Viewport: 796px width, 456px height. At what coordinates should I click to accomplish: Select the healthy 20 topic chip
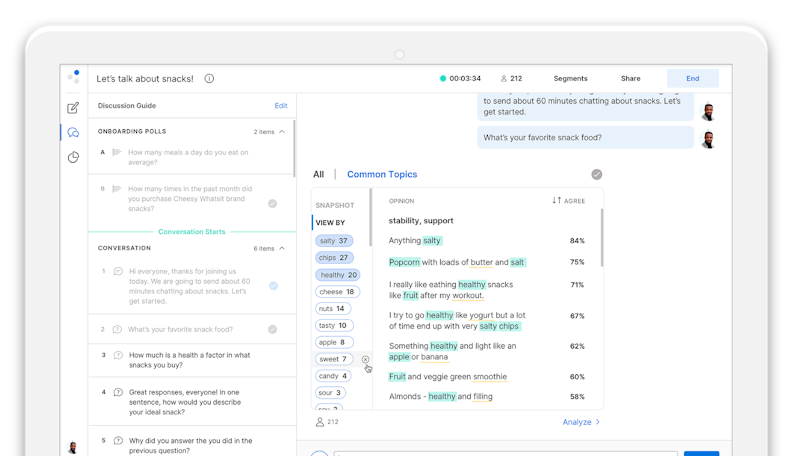point(338,275)
